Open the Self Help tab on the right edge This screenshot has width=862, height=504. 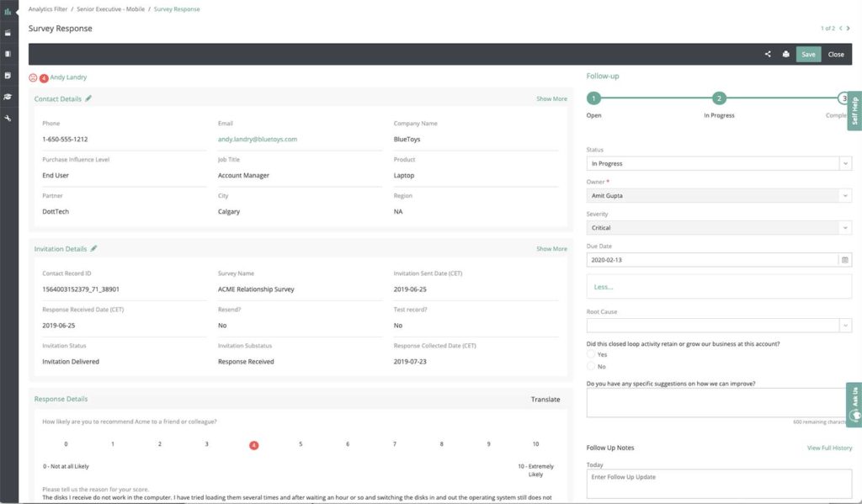point(854,110)
